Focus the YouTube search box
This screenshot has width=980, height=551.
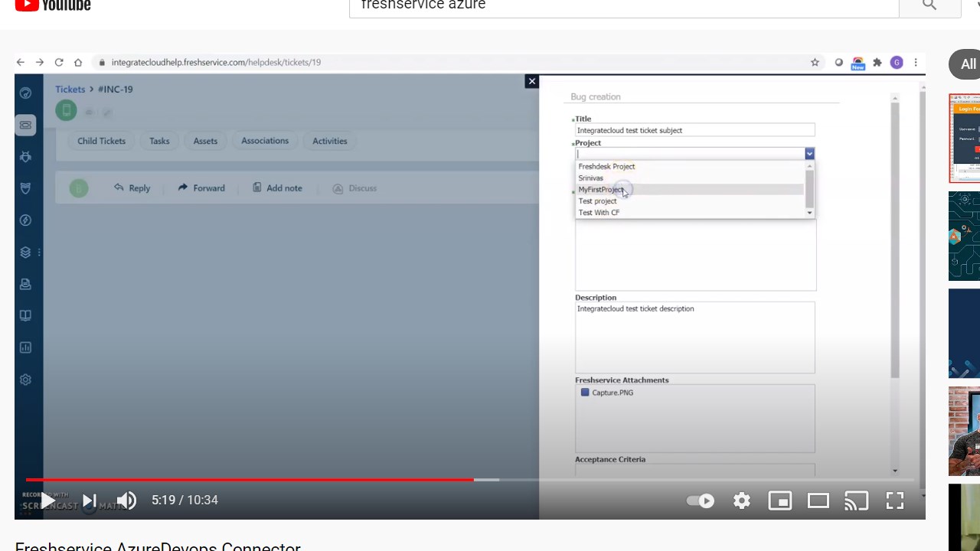tap(624, 6)
